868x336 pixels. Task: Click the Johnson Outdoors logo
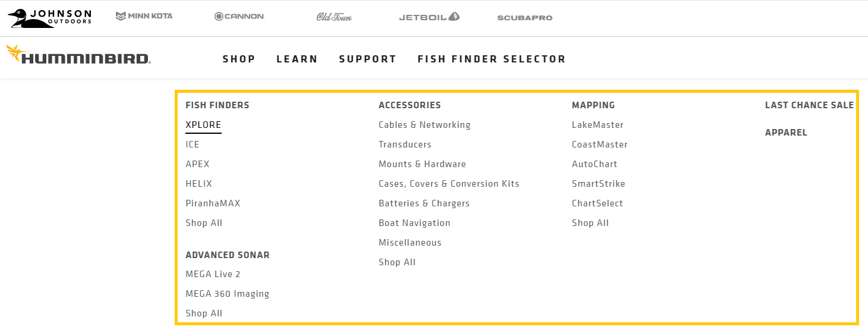[50, 18]
